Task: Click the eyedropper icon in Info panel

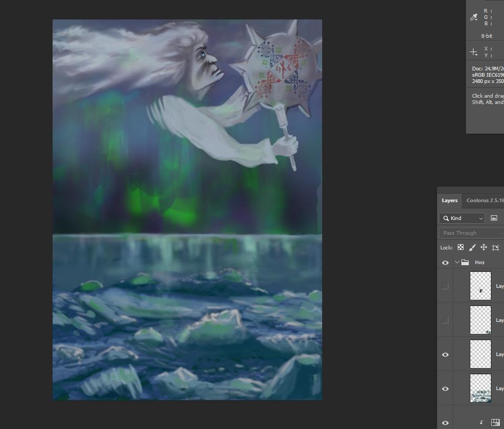Action: pyautogui.click(x=474, y=17)
